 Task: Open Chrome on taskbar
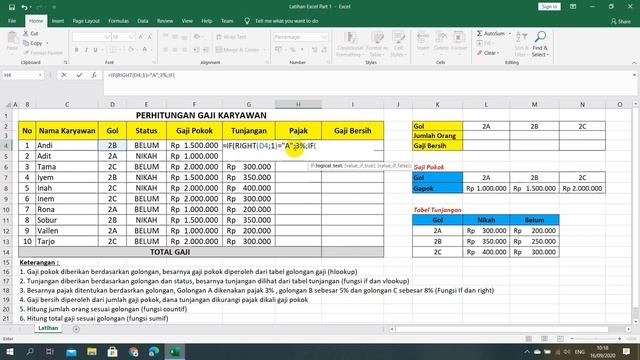point(133,352)
